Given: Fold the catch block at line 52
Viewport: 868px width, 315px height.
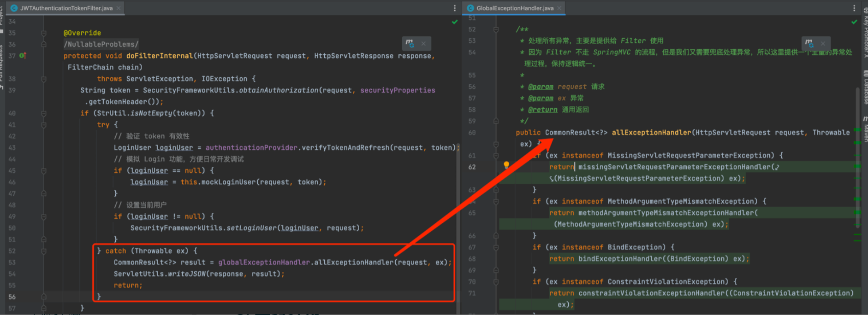Looking at the screenshot, I should [44, 251].
